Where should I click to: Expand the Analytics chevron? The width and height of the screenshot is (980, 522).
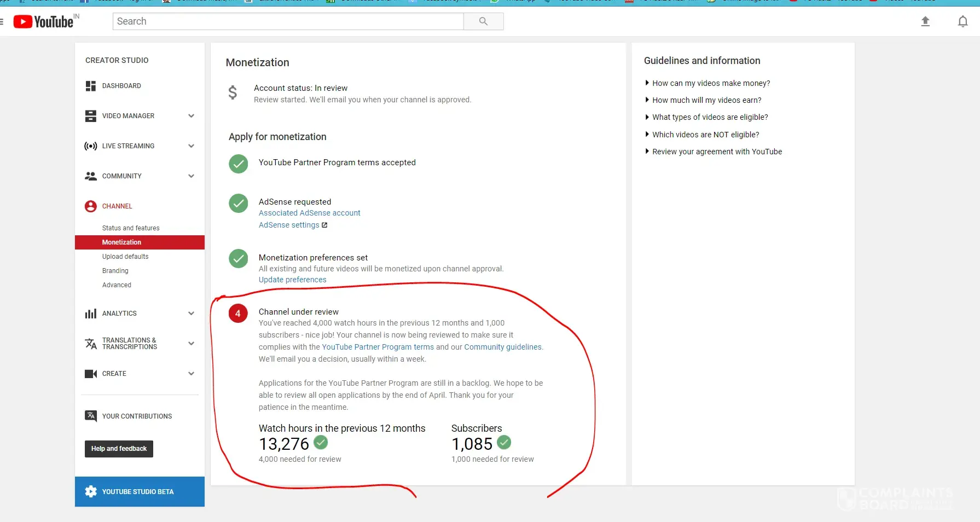pos(191,314)
